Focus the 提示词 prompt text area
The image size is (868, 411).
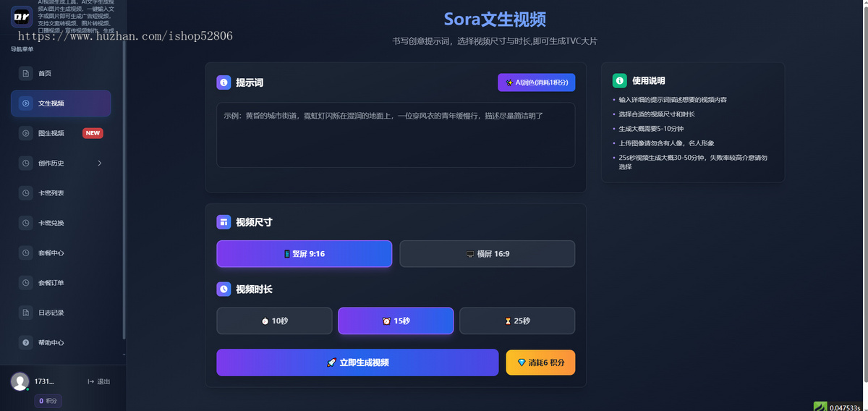click(x=396, y=135)
